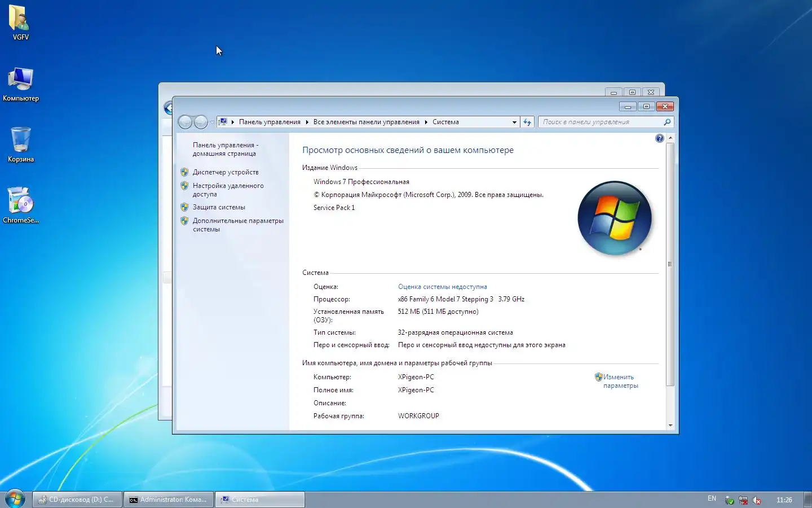812x508 pixels.
Task: Click the control panel icon in address bar
Action: click(x=223, y=122)
